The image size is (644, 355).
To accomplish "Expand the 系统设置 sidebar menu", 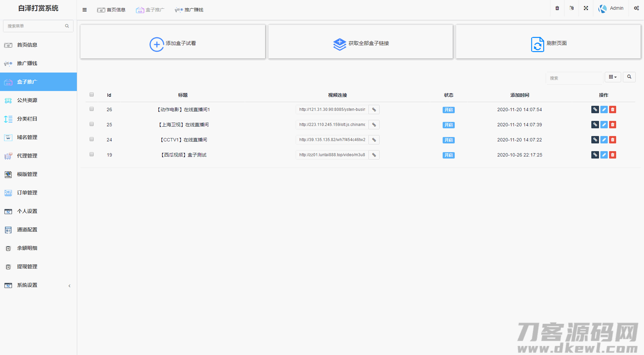I will coord(38,285).
